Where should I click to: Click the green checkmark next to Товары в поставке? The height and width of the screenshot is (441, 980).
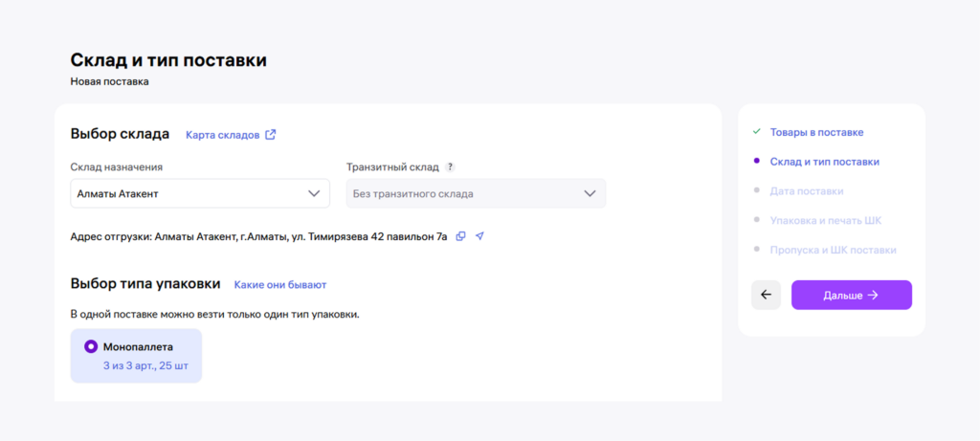pyautogui.click(x=756, y=132)
